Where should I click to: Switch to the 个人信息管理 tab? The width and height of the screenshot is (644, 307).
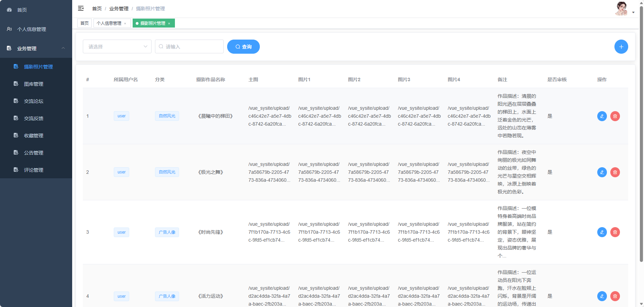pyautogui.click(x=109, y=23)
